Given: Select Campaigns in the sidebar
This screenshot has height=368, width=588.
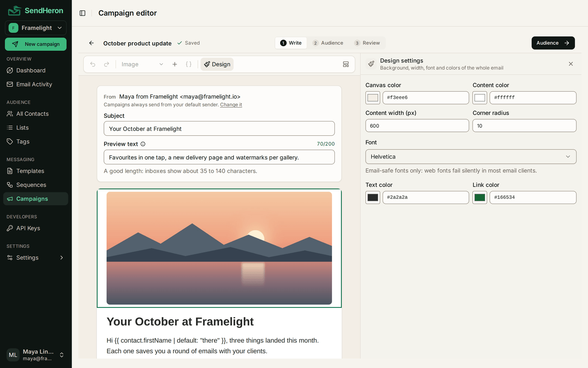Looking at the screenshot, I should tap(36, 199).
